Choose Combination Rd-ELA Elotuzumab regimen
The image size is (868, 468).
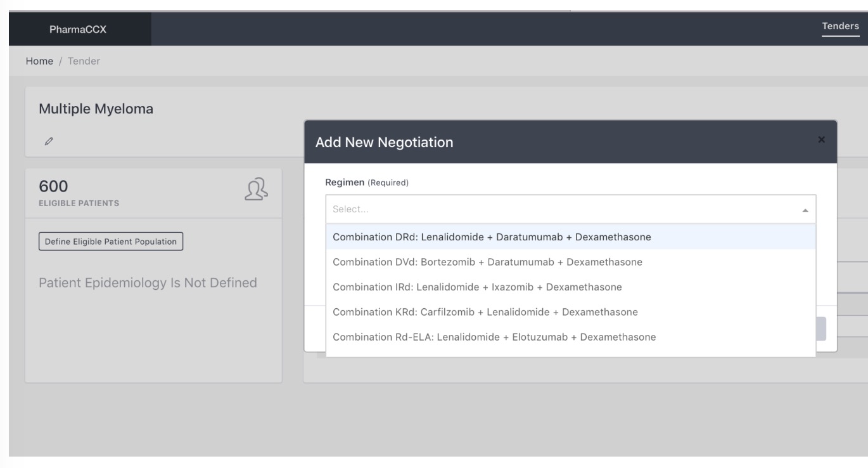[x=494, y=337]
